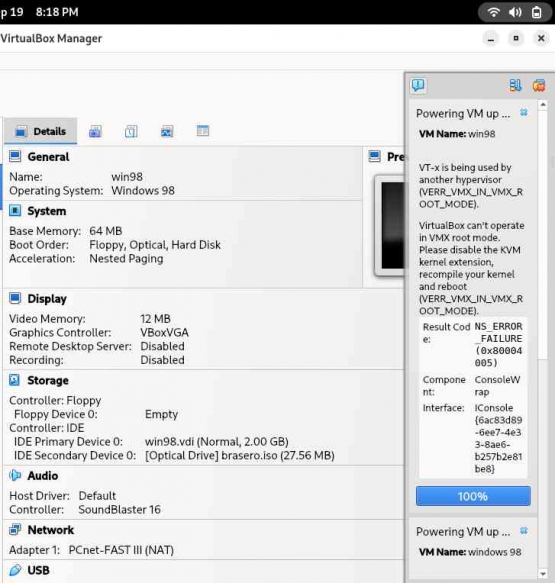Viewport: 555px width, 583px height.
Task: Close the VirtualBox Manager window
Action: (541, 38)
